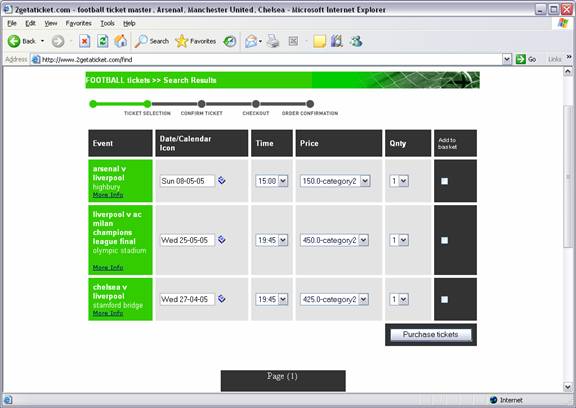The image size is (576, 408).
Task: Click the Wed 25-05-05 date field
Action: (187, 240)
